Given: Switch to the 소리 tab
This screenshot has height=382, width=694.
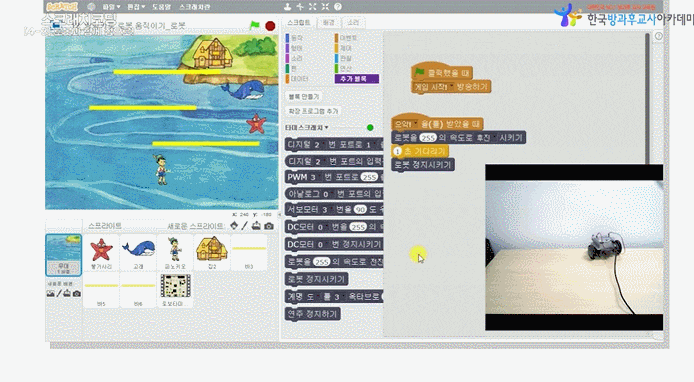Looking at the screenshot, I should coord(353,23).
